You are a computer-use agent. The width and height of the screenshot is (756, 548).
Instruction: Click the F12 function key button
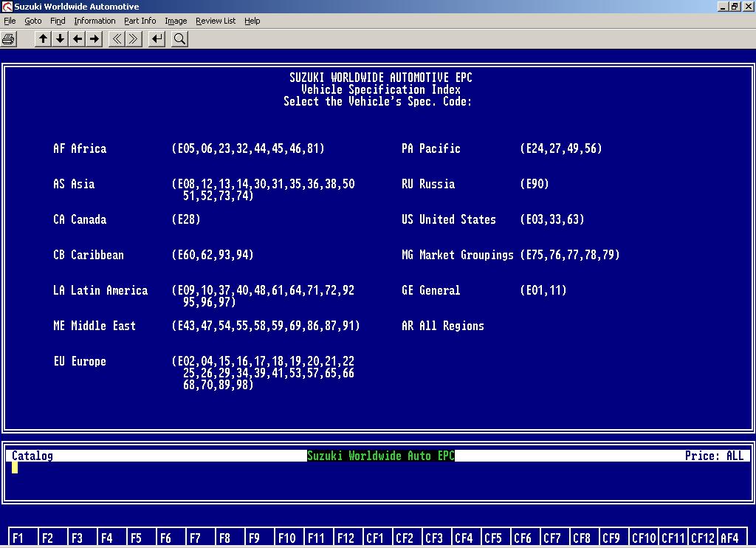[x=347, y=538]
